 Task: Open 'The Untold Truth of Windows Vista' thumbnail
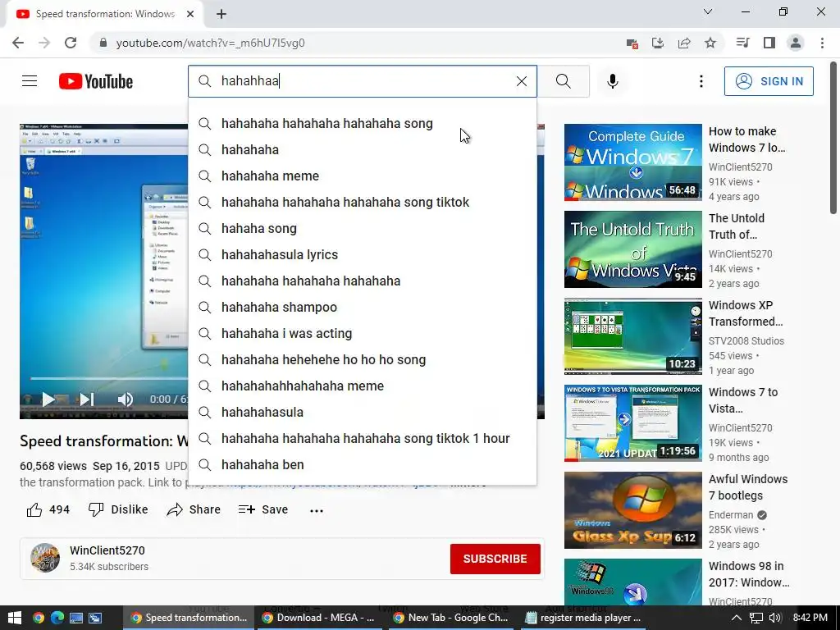[632, 249]
